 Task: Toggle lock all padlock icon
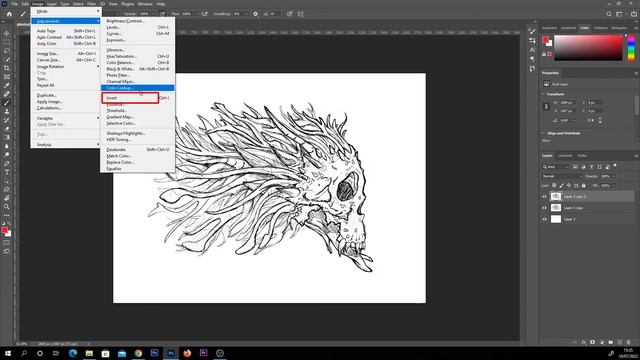coord(583,185)
